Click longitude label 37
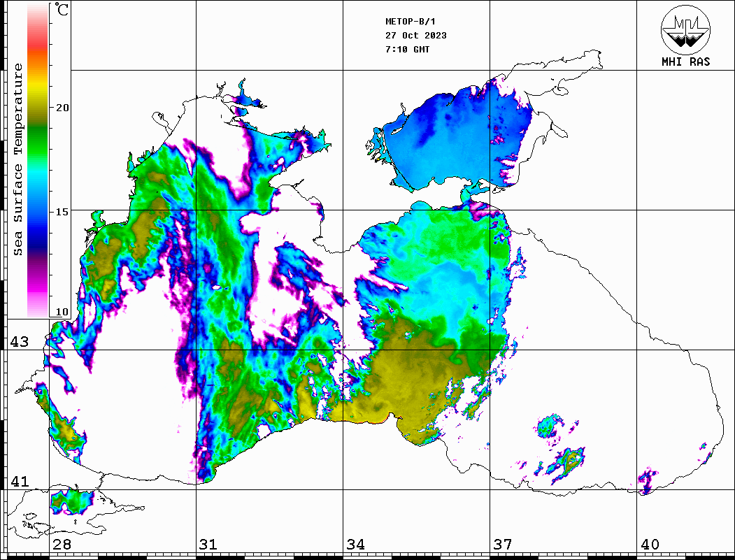This screenshot has height=560, width=735. (x=503, y=545)
